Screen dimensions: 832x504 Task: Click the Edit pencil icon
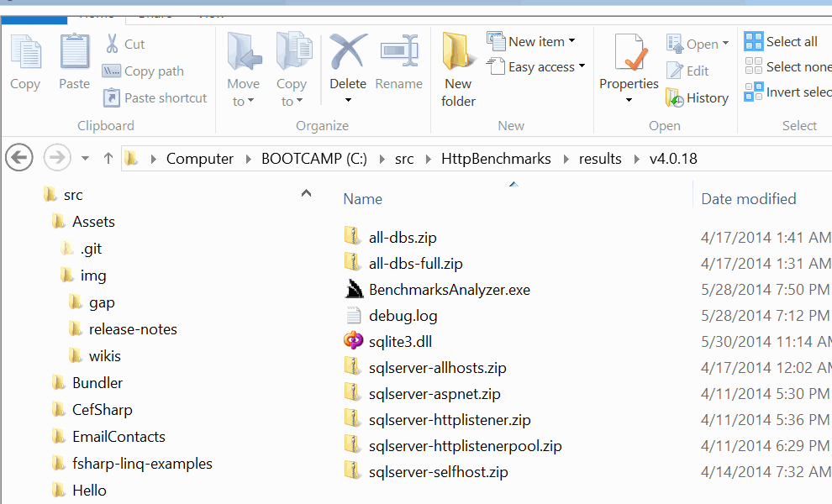click(x=675, y=71)
